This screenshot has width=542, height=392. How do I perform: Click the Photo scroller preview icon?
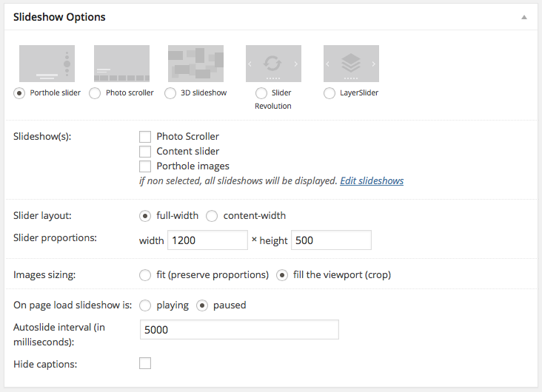[121, 64]
